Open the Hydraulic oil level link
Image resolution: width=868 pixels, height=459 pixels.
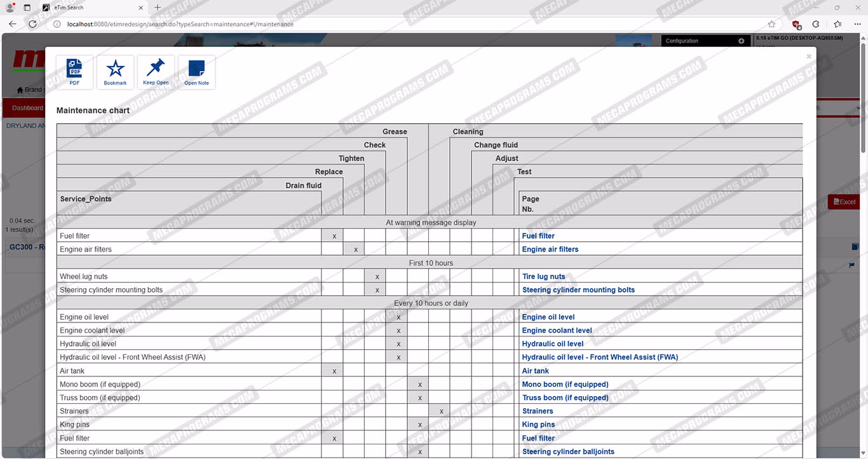(x=553, y=344)
